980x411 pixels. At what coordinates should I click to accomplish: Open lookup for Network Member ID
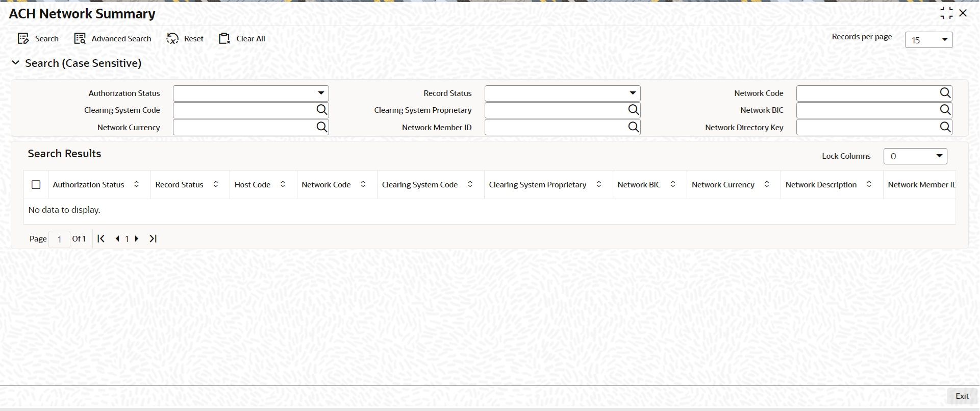point(633,127)
